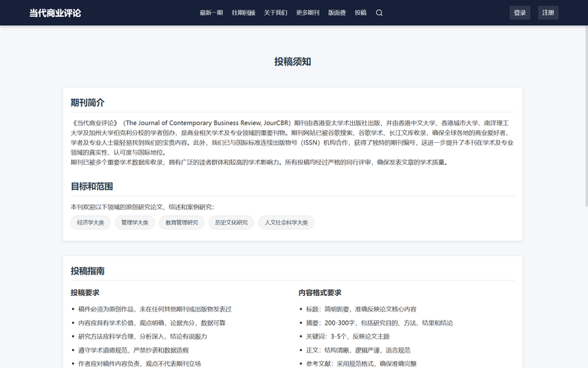
Task: Click the 投稿须知 page title
Action: (293, 61)
